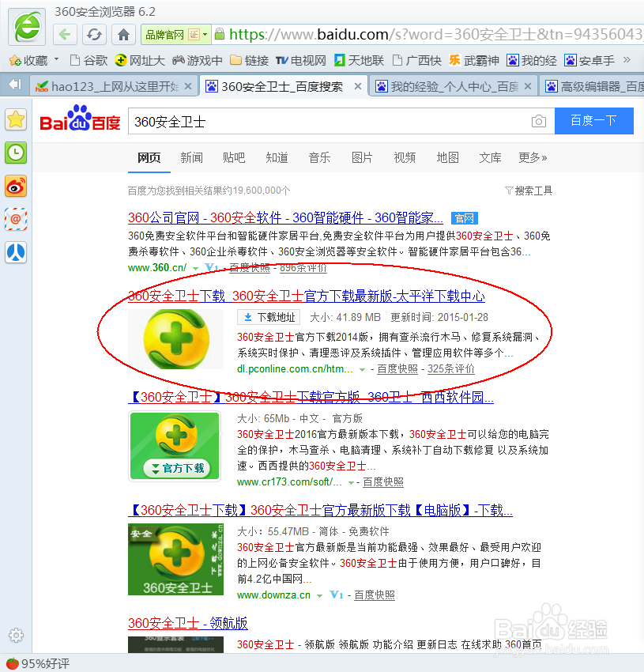The image size is (644, 672).
Task: Open the 网址大 bookmark
Action: click(140, 60)
